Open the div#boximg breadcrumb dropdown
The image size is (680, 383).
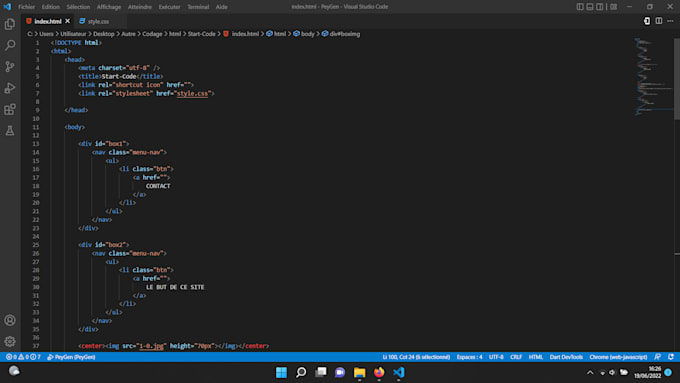[341, 34]
